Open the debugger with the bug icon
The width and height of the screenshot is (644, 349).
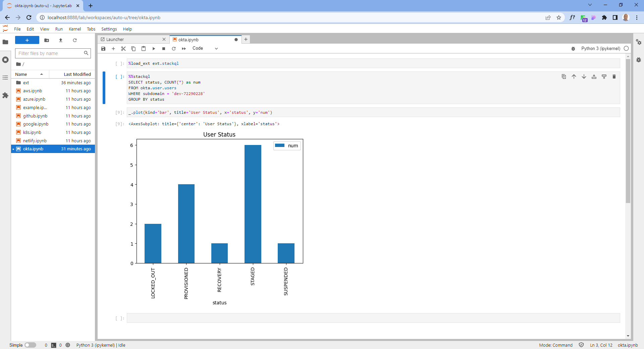pyautogui.click(x=573, y=49)
